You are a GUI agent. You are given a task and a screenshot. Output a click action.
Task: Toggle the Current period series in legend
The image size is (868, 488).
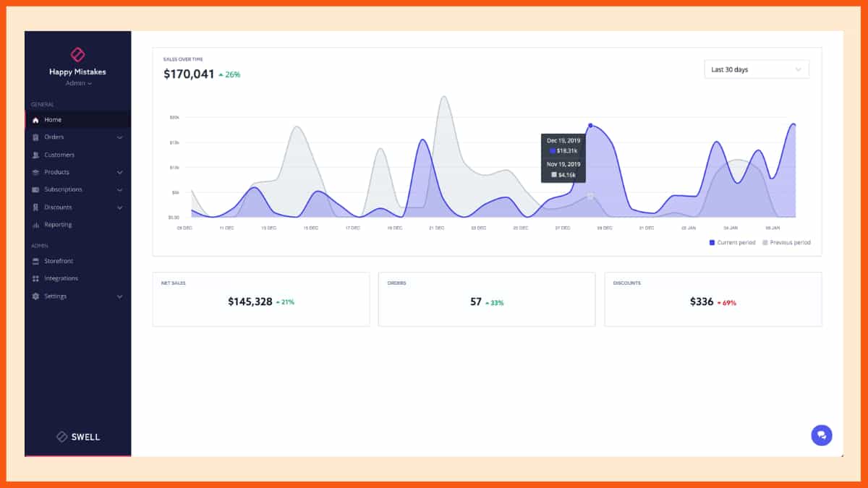pyautogui.click(x=733, y=243)
